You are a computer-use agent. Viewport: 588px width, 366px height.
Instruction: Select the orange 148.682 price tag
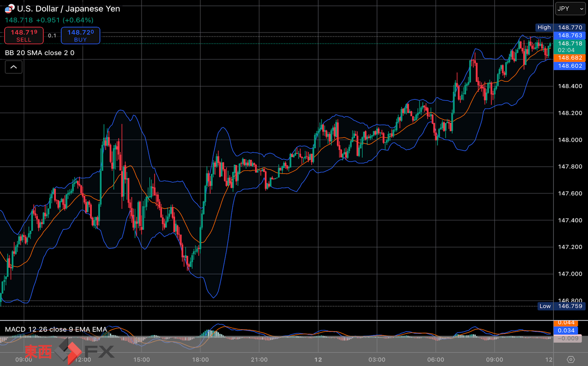tap(569, 58)
